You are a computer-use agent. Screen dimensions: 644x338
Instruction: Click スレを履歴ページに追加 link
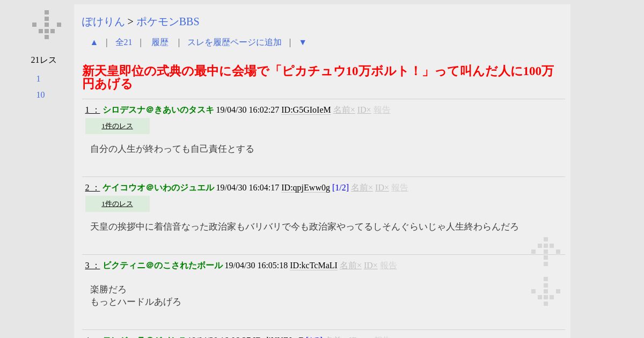pos(235,42)
